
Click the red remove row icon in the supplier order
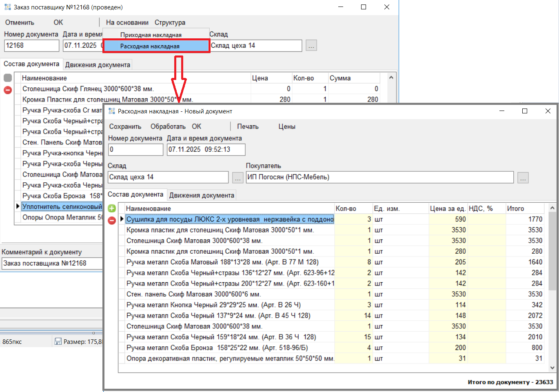[x=8, y=90]
